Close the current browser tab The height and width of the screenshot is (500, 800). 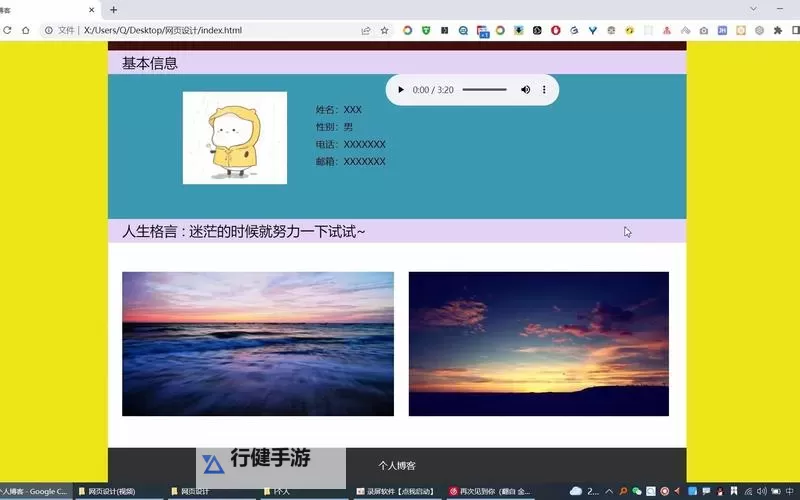(92, 10)
